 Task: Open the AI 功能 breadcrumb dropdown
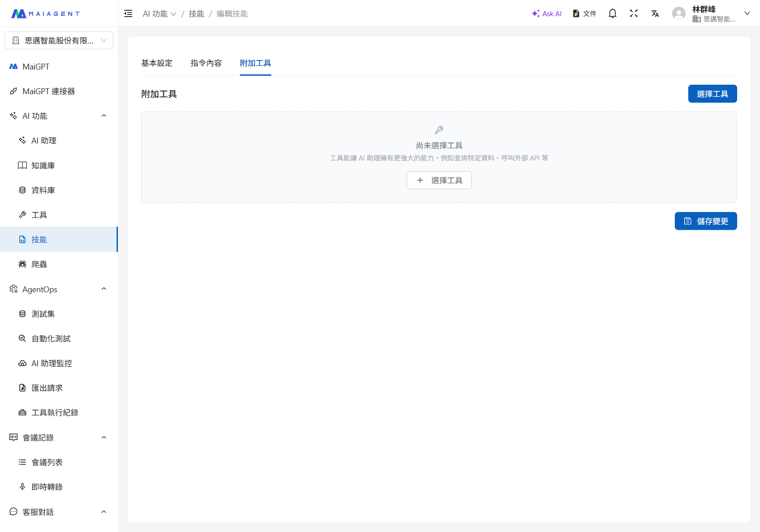159,14
